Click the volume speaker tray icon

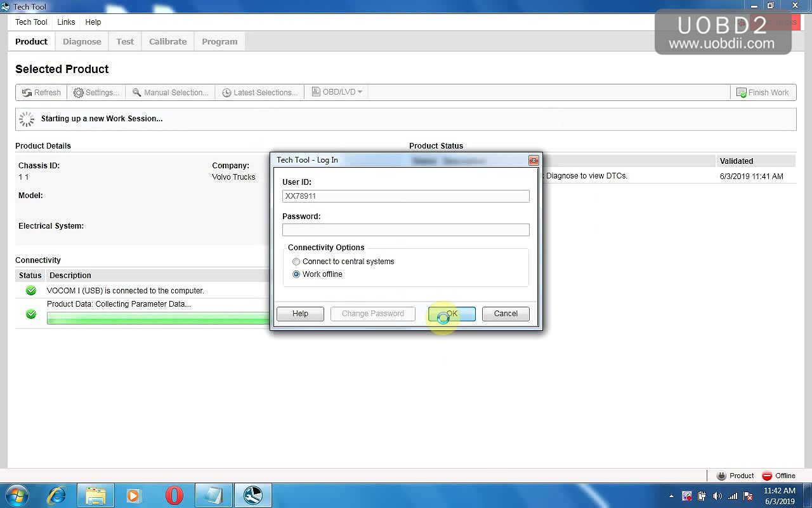point(717,496)
